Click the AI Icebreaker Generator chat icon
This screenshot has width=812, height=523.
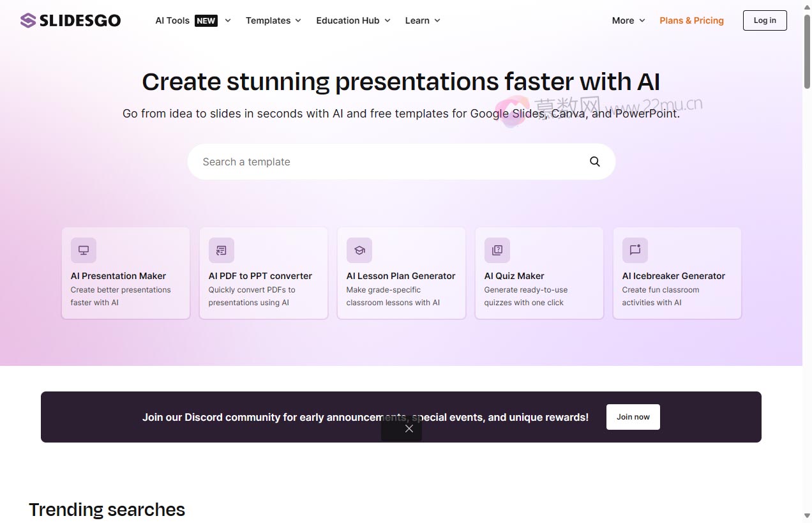pyautogui.click(x=635, y=250)
